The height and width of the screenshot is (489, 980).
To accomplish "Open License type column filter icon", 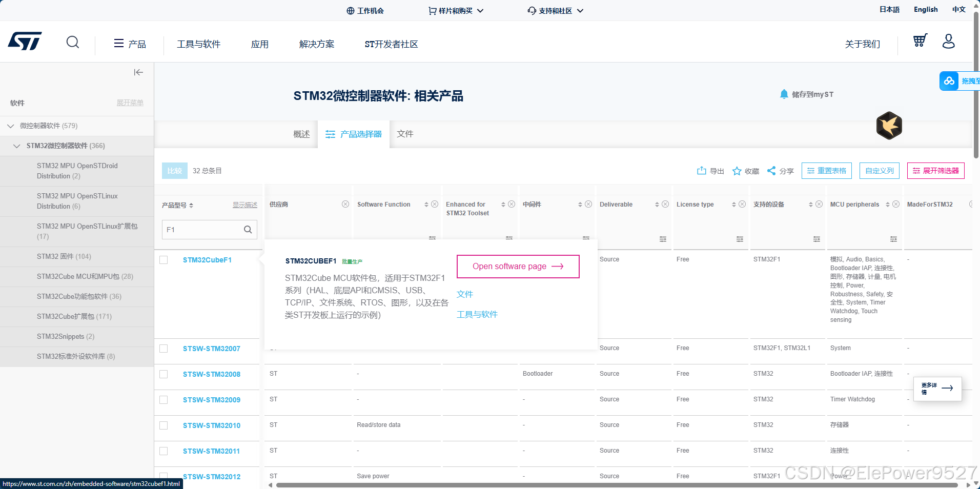I will 740,239.
